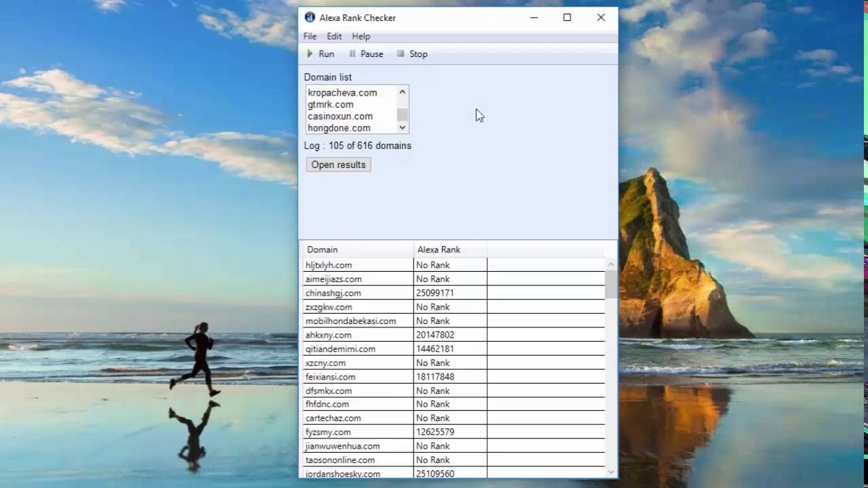Click the results table scrollbar thumb
868x488 pixels.
coord(611,284)
